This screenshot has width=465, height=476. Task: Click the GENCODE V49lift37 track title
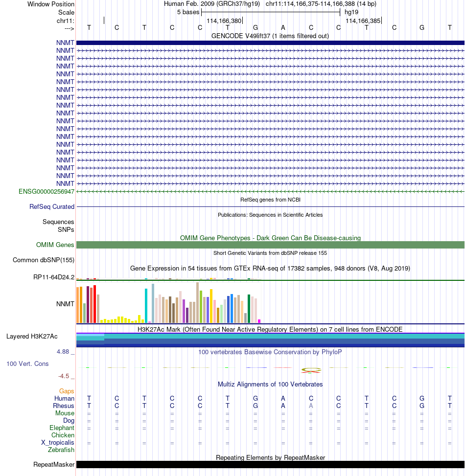270,36
